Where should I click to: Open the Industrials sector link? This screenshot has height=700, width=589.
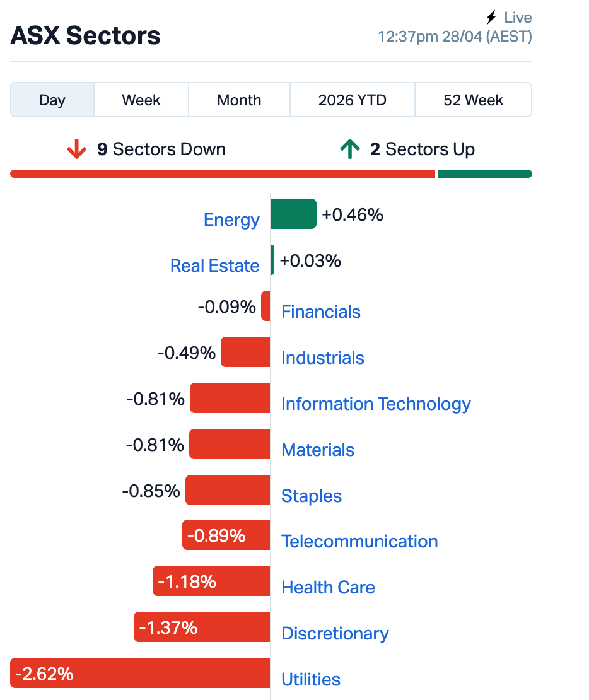pyautogui.click(x=323, y=358)
